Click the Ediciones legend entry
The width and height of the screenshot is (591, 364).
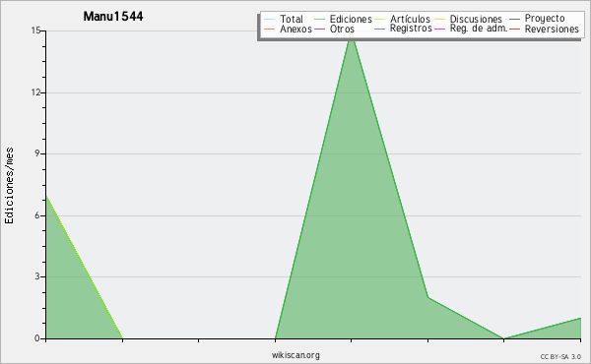tap(343, 19)
